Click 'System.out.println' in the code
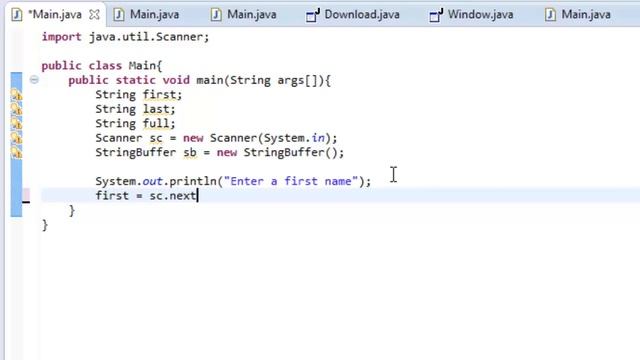Viewport: 640px width, 360px height. point(156,181)
